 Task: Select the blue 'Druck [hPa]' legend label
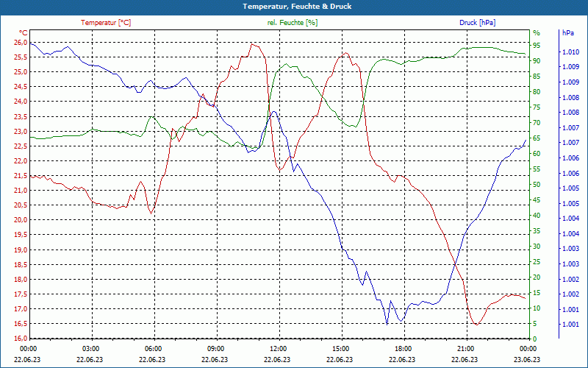477,23
